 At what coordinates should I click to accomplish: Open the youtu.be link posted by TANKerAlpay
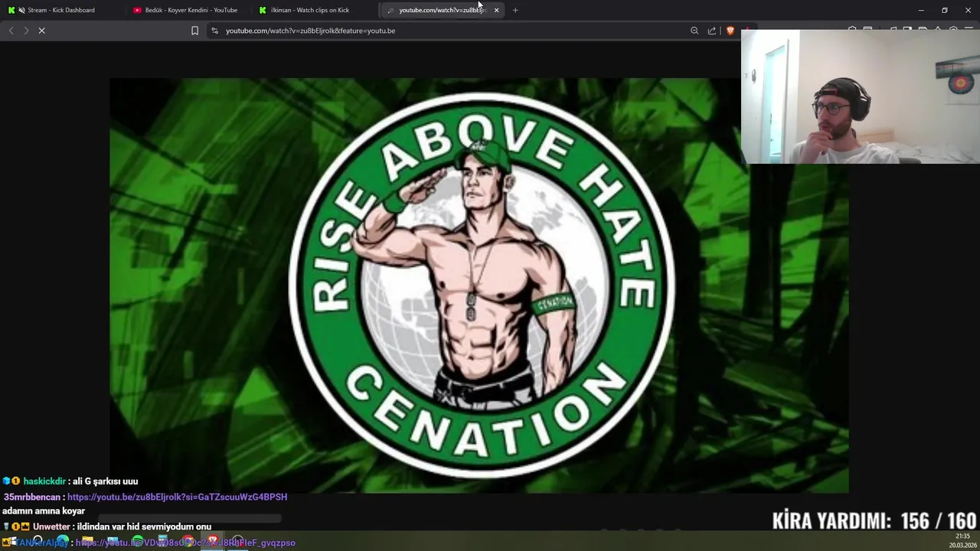[185, 543]
